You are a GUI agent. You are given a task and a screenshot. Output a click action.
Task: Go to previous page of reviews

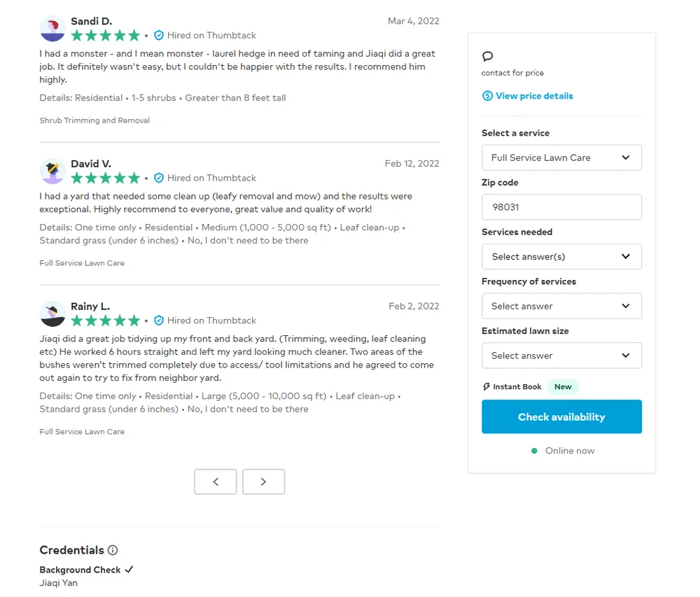pos(216,482)
